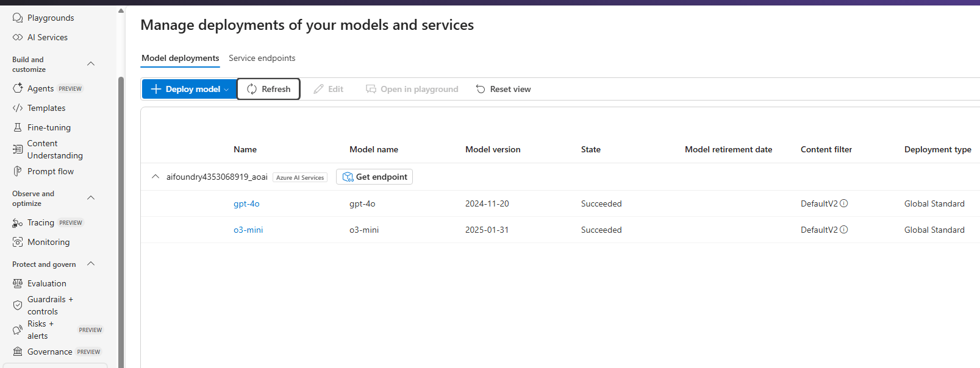Switch to the Model deployments tab
980x368 pixels.
pyautogui.click(x=181, y=58)
